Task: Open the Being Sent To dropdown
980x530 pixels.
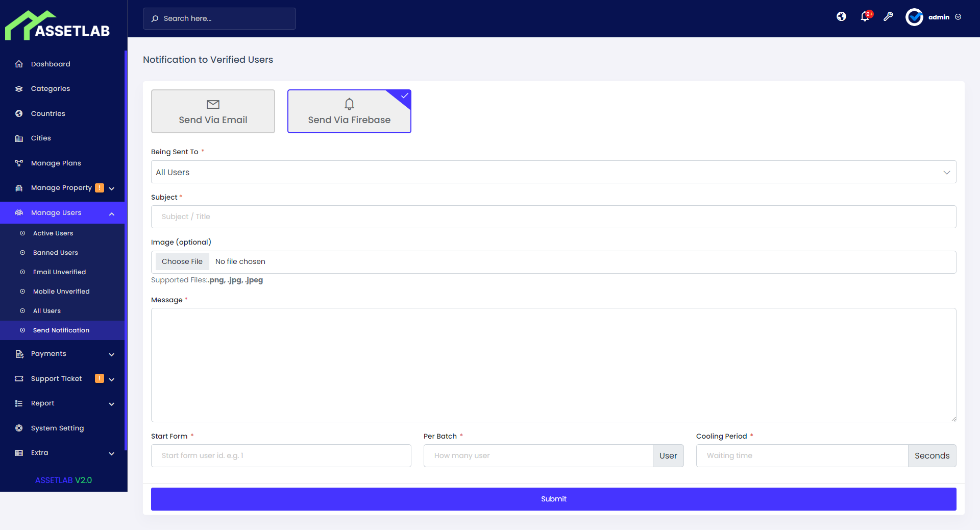Action: click(553, 172)
